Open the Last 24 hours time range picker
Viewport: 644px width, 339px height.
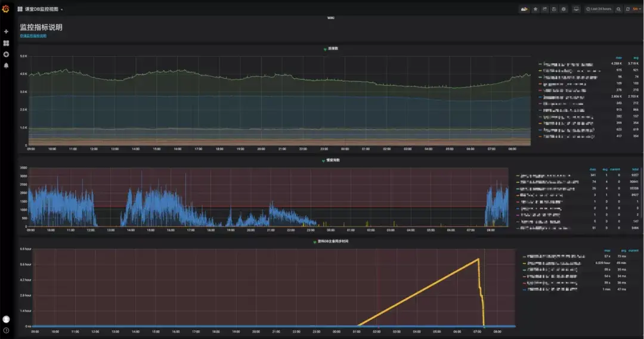tap(599, 9)
